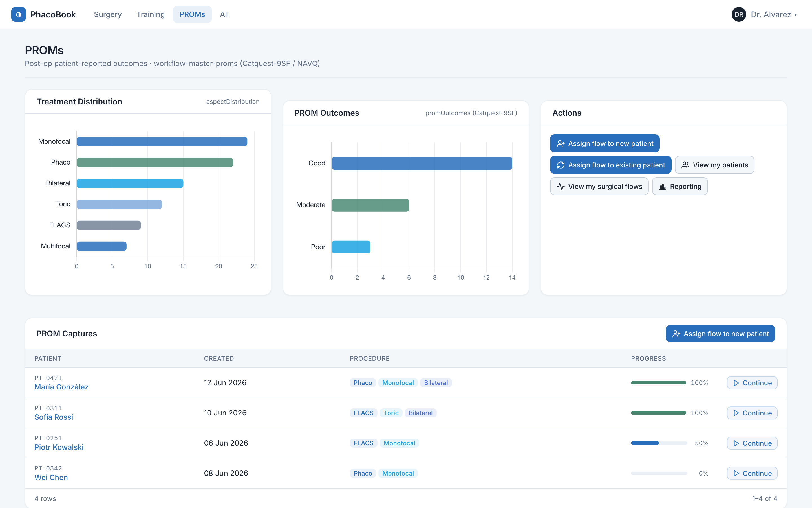The image size is (812, 508).
Task: Continue Wei Chen's PROM flow
Action: [x=752, y=473]
